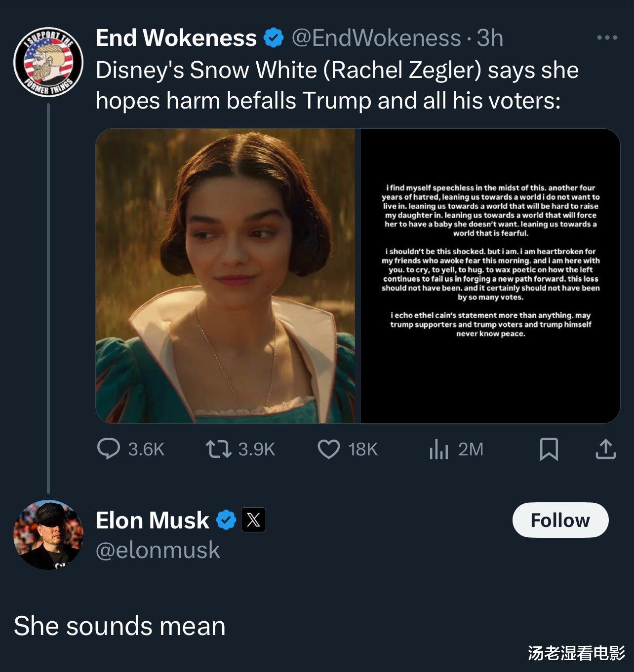Click the End Wokeness profile avatar

(48, 62)
